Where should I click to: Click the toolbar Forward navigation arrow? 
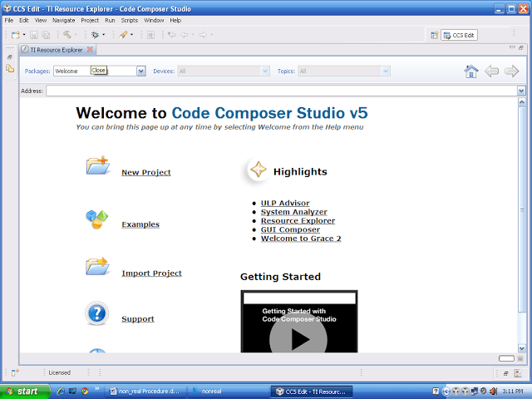pyautogui.click(x=203, y=35)
